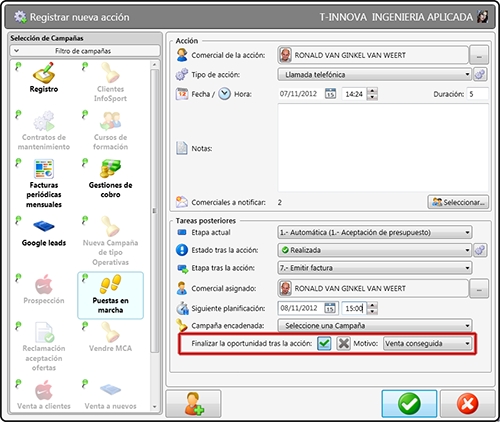Open the Etapa actual dropdown
Screen dimensions: 500x422
click(374, 232)
